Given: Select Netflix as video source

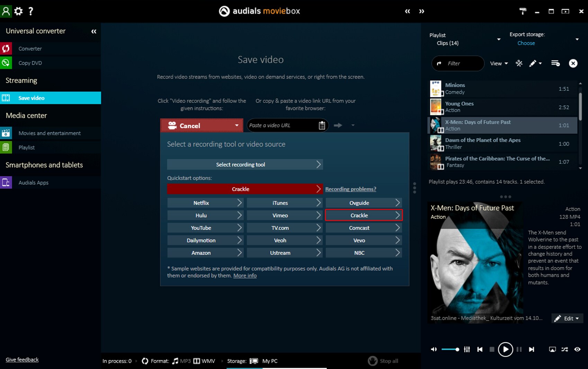Looking at the screenshot, I should (x=205, y=203).
